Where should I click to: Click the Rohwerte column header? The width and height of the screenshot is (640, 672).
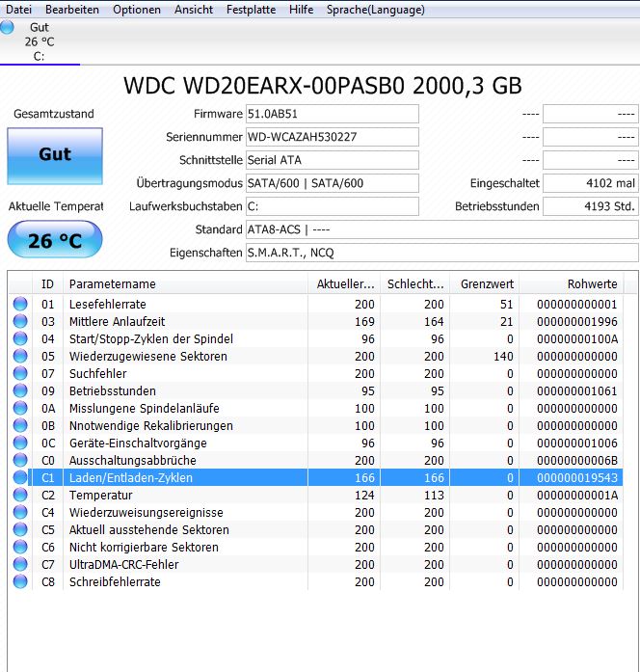(x=572, y=284)
